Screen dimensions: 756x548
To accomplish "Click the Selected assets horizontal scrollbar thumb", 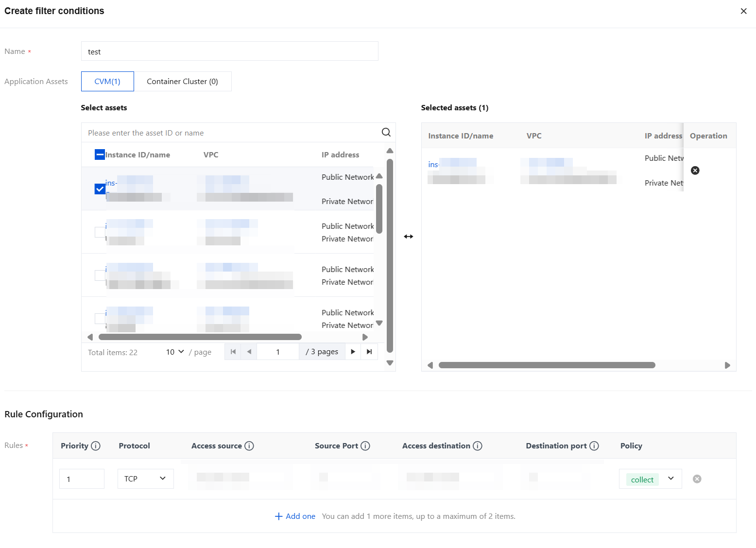I will [547, 365].
